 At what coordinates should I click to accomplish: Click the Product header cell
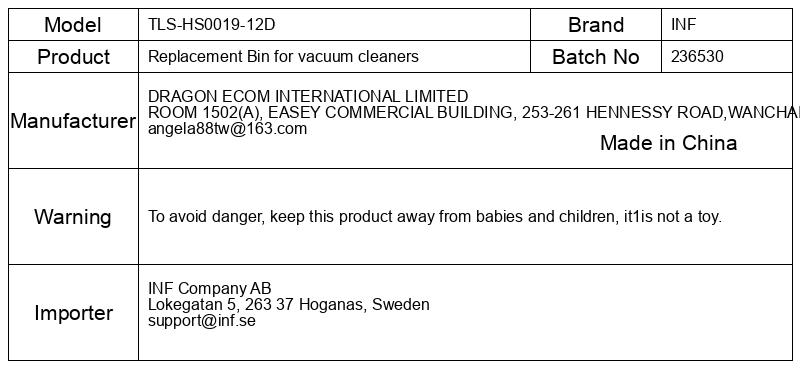[x=73, y=57]
